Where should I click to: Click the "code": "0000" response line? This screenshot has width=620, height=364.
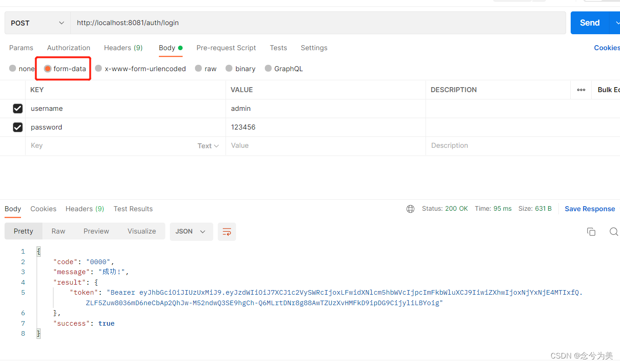[x=84, y=262]
